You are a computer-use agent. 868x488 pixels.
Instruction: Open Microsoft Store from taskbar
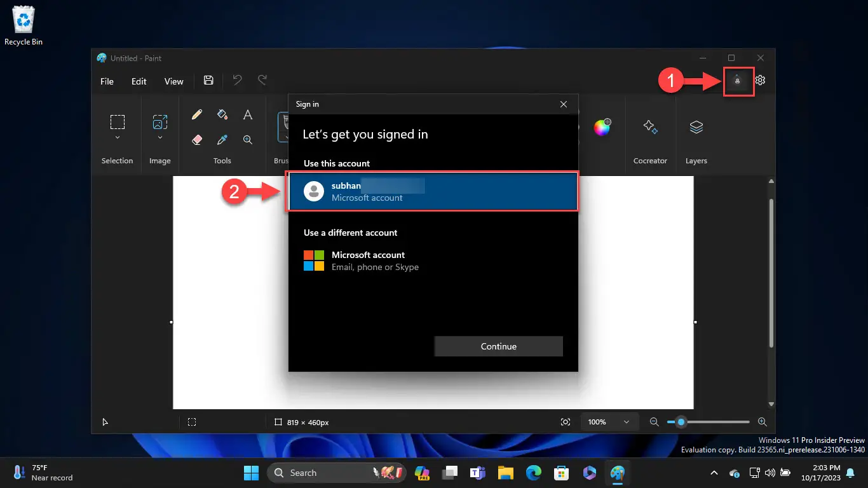(x=561, y=473)
